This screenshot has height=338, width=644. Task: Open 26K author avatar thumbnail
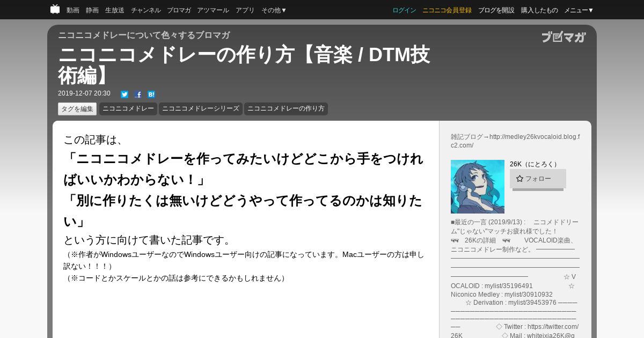click(478, 187)
